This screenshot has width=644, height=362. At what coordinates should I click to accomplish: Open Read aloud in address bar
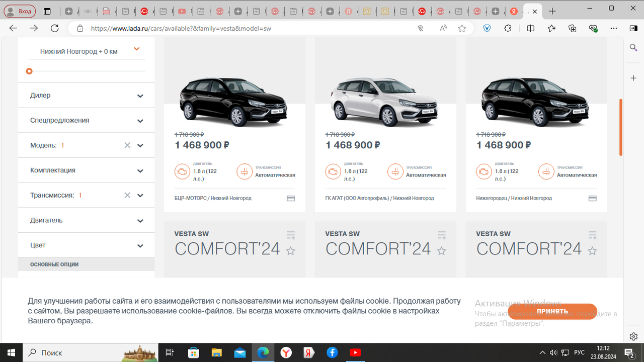443,29
